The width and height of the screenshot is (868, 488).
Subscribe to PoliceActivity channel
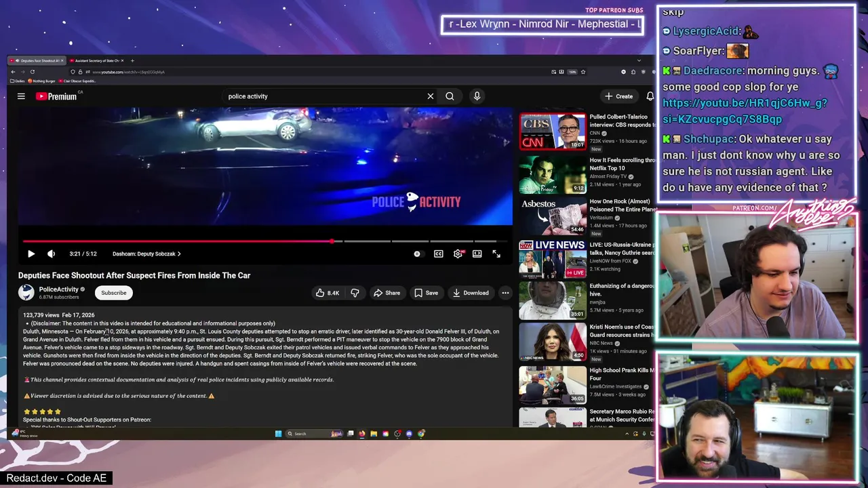point(114,293)
